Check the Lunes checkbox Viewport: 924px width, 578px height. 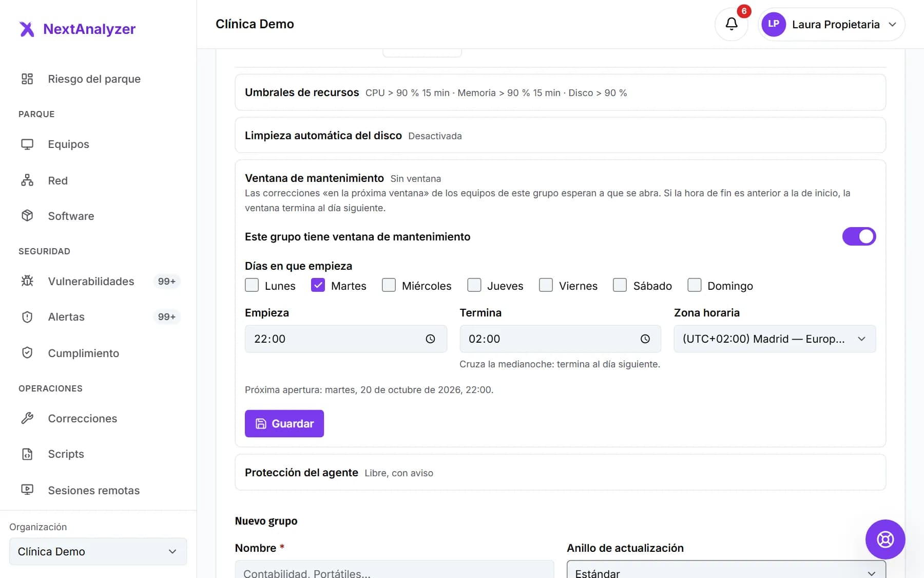(252, 285)
